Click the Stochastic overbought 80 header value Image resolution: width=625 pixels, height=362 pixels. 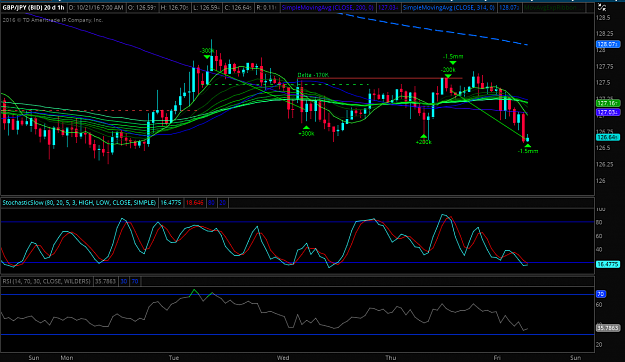[211, 203]
